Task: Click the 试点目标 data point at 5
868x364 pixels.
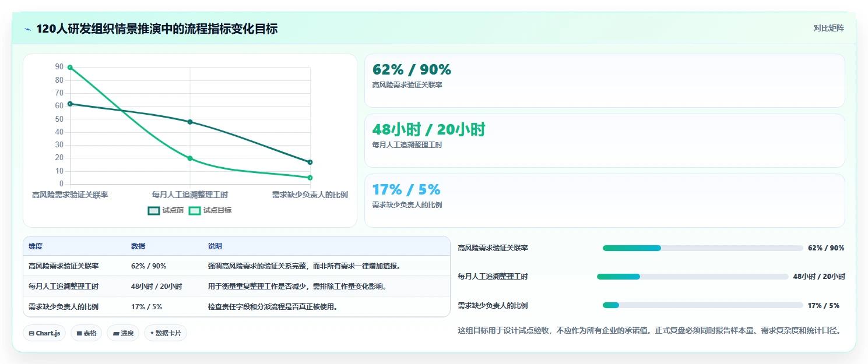Action: (x=310, y=178)
